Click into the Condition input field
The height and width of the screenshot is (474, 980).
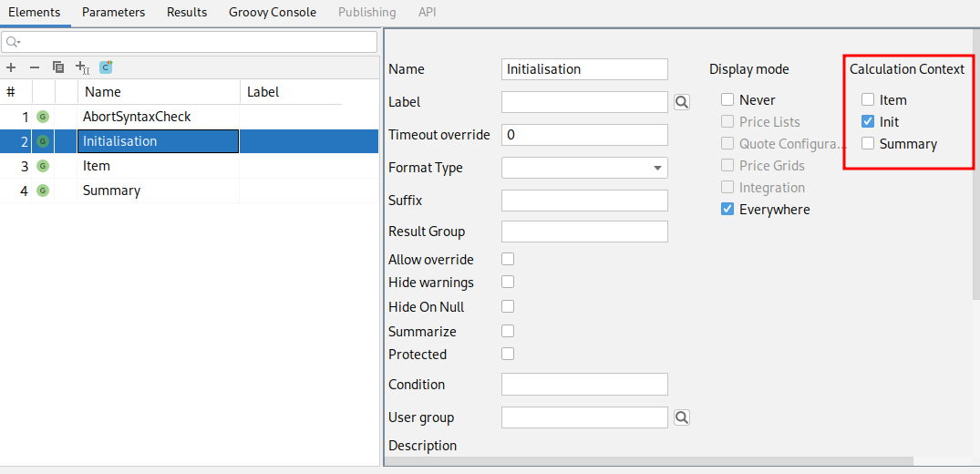pyautogui.click(x=584, y=385)
